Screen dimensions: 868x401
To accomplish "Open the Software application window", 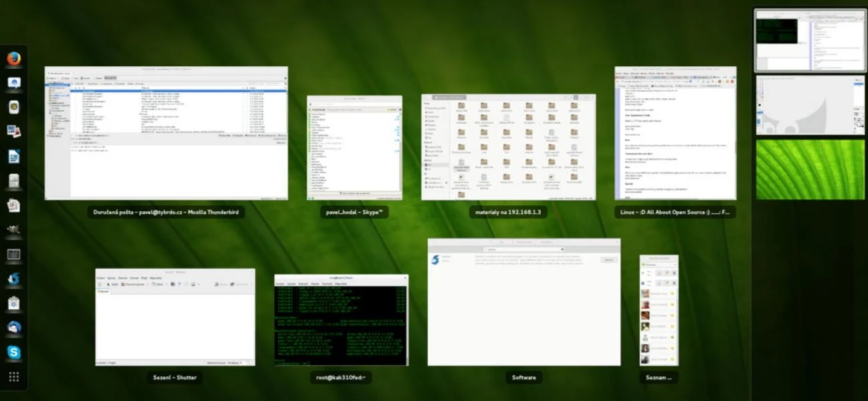I will coord(523,301).
